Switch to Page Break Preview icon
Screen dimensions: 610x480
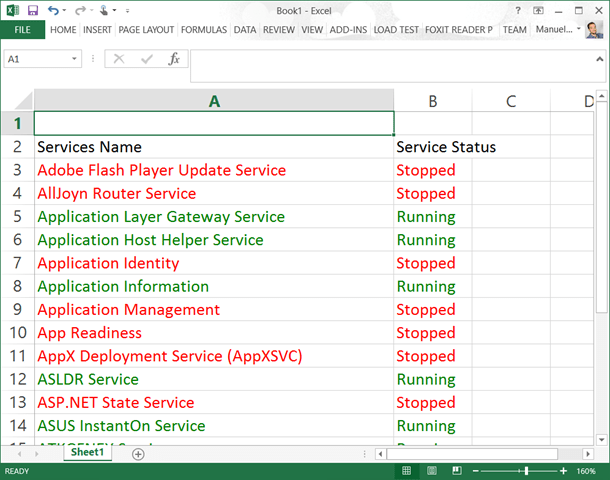tap(457, 471)
